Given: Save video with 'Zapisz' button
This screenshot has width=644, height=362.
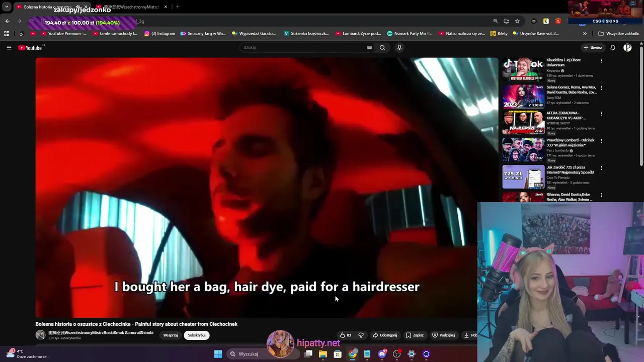Looking at the screenshot, I should [415, 335].
